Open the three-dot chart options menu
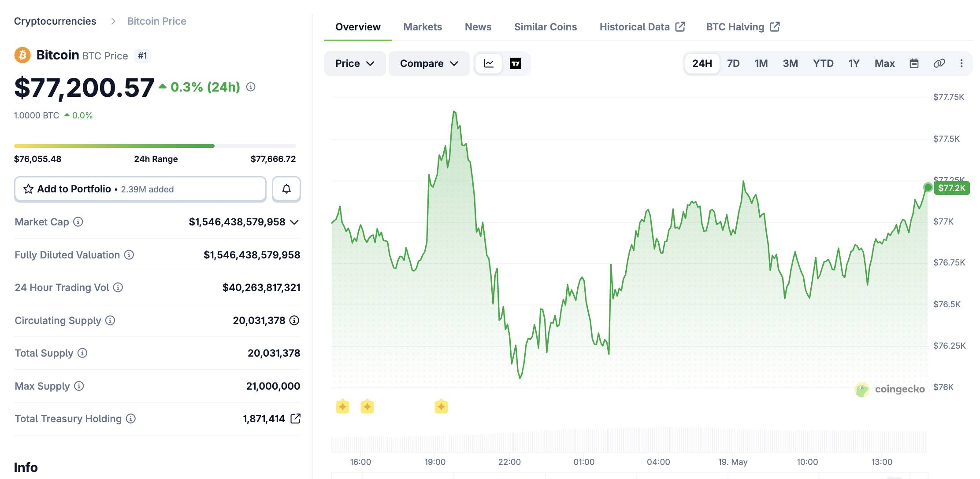 [961, 63]
